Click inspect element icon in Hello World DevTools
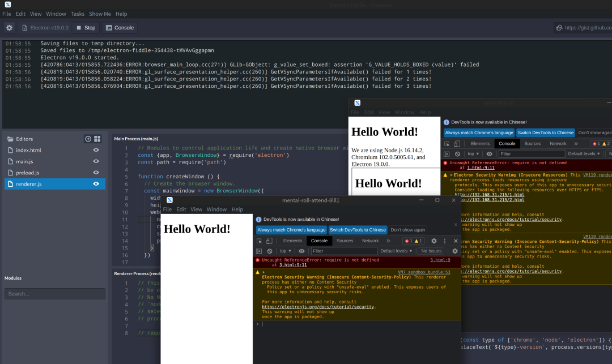The width and height of the screenshot is (612, 364). [447, 143]
